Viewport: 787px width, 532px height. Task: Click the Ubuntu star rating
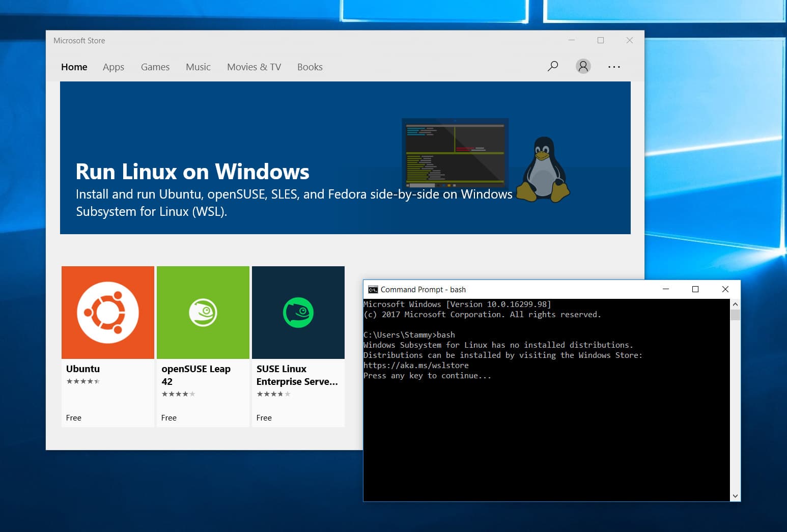click(x=83, y=381)
